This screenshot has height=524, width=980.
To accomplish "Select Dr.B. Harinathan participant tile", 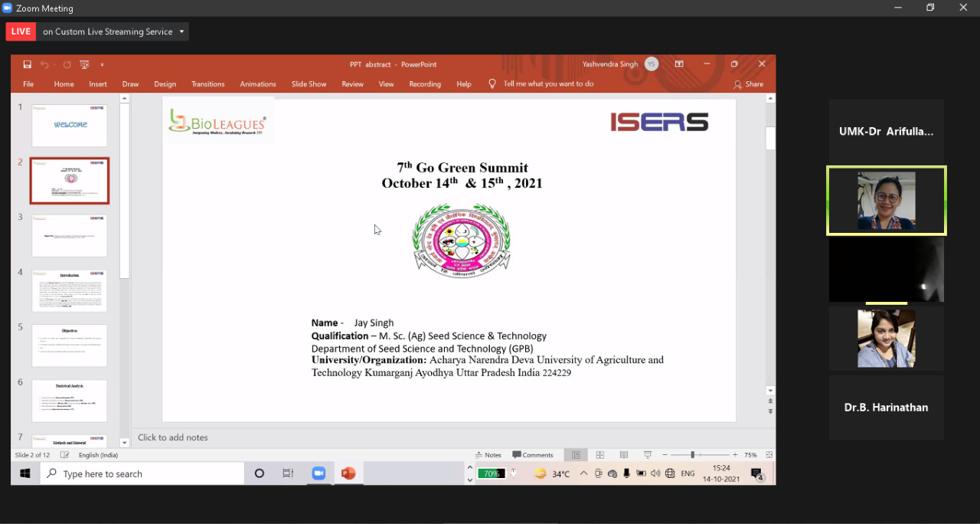I will pyautogui.click(x=887, y=408).
